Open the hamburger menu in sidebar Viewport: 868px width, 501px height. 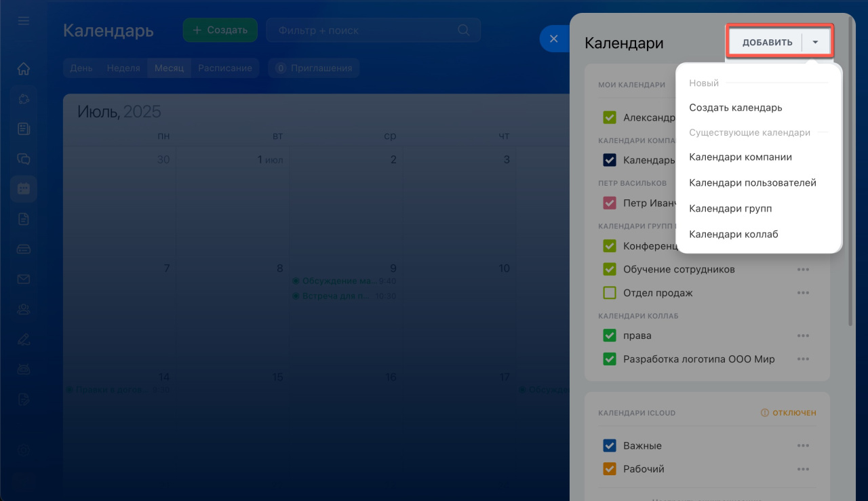point(24,21)
